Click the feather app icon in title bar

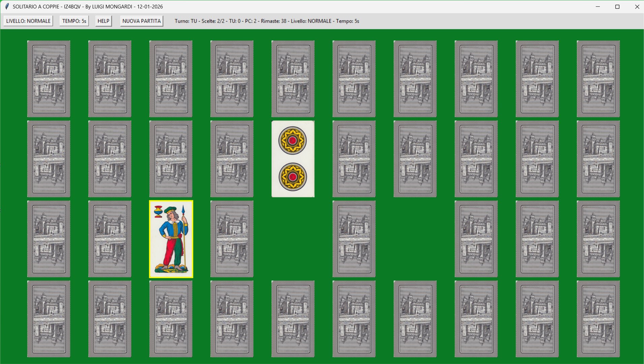7,6
